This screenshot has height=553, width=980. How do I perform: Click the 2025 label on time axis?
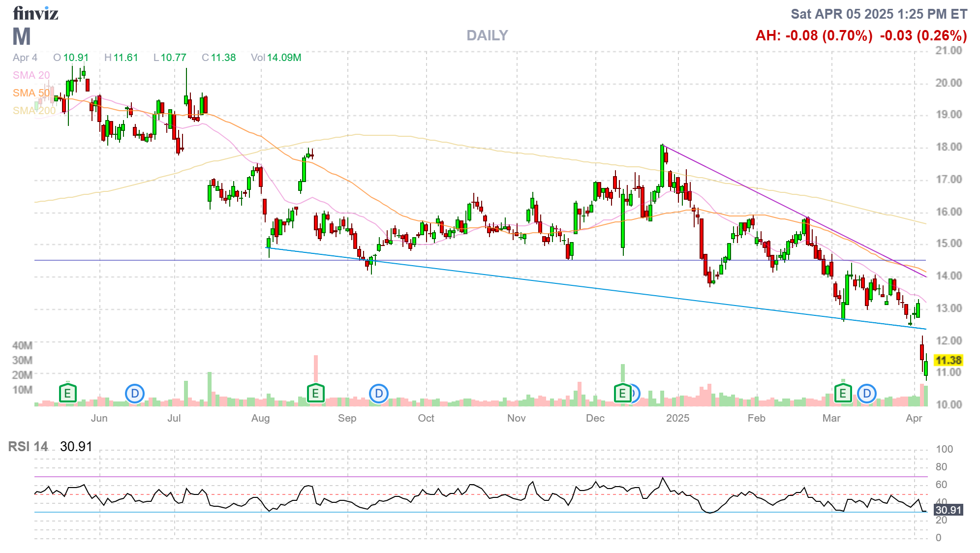pos(677,418)
